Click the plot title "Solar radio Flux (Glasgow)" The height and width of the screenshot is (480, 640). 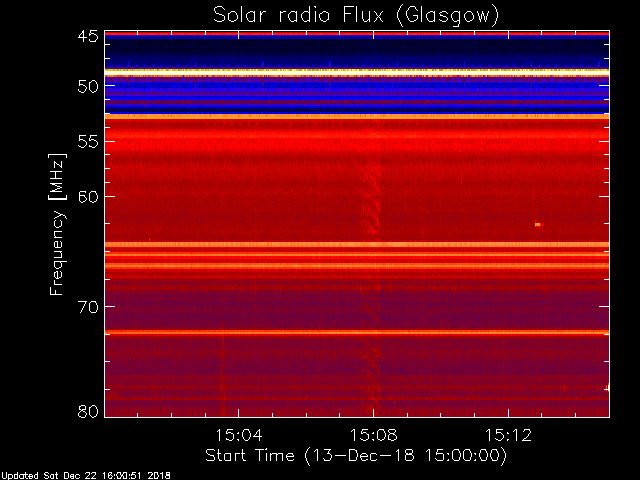(x=356, y=16)
